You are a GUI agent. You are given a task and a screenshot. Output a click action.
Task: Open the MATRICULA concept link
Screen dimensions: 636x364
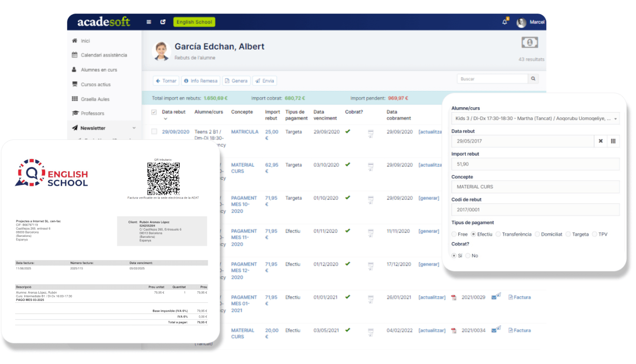coord(245,132)
